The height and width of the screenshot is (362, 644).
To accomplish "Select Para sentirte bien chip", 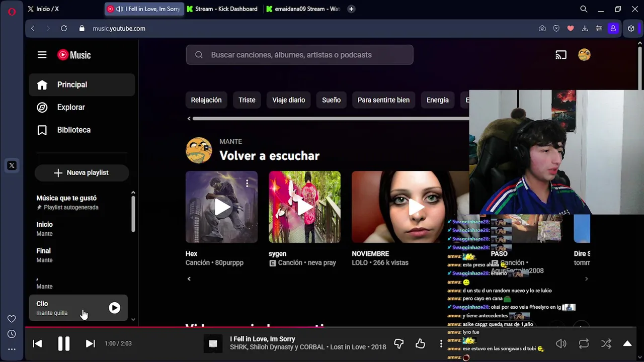I will click(x=383, y=100).
